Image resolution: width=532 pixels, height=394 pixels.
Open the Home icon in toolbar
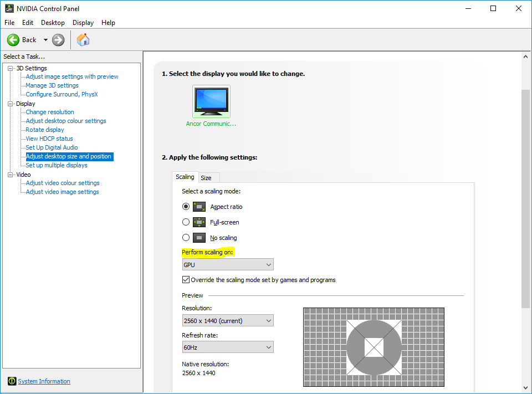click(83, 40)
